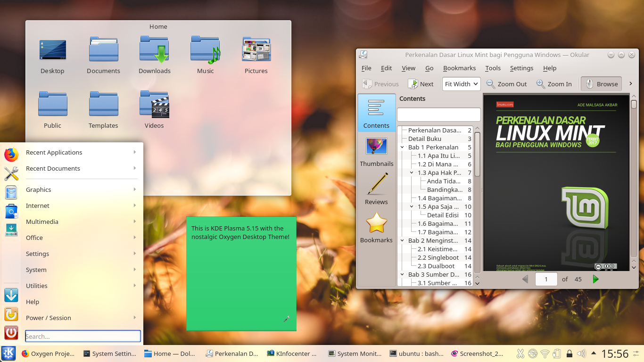
Task: Click the Next page button in Okular toolbar
Action: [421, 84]
